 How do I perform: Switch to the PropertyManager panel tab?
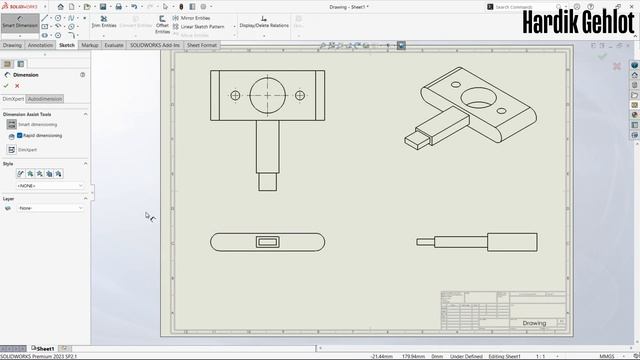20,64
